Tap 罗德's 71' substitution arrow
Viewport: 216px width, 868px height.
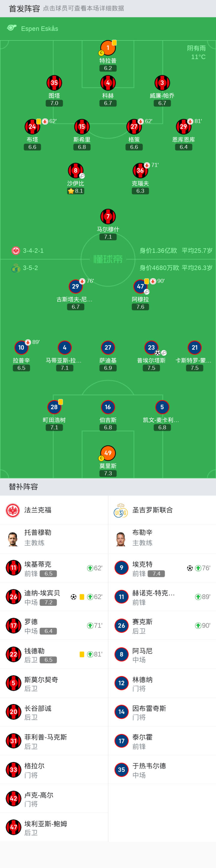90,626
